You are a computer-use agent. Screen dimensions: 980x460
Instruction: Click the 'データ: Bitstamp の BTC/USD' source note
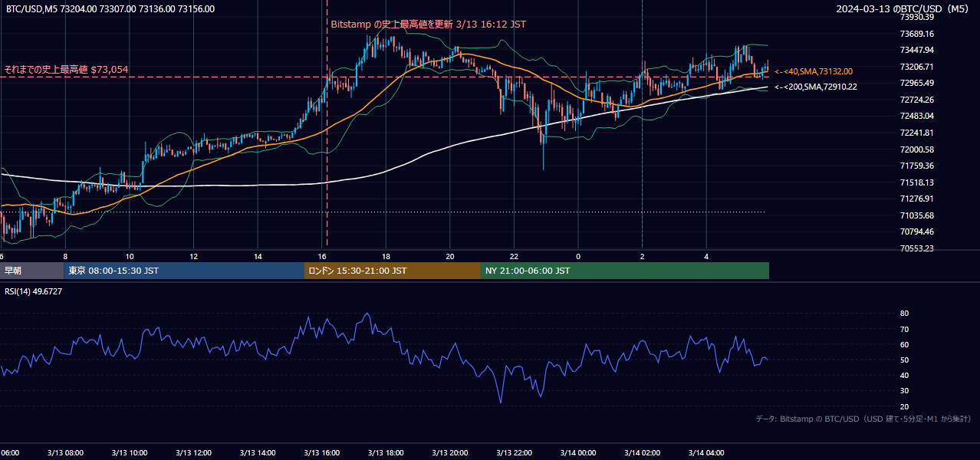[x=863, y=419]
